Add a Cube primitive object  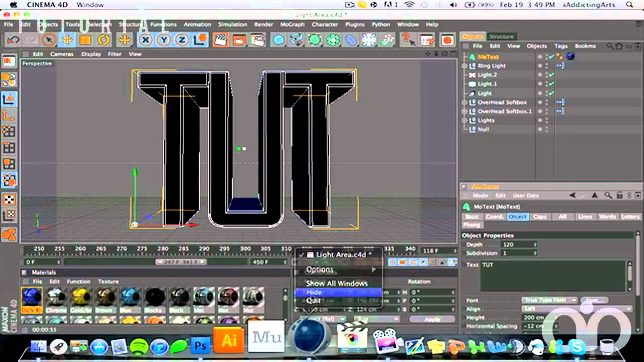(278, 40)
